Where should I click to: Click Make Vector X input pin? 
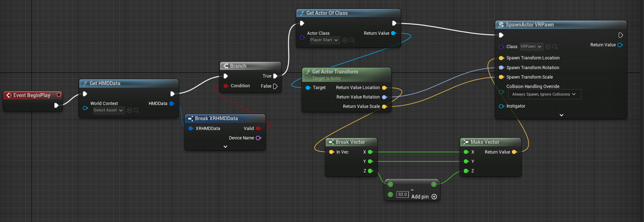pyautogui.click(x=466, y=152)
